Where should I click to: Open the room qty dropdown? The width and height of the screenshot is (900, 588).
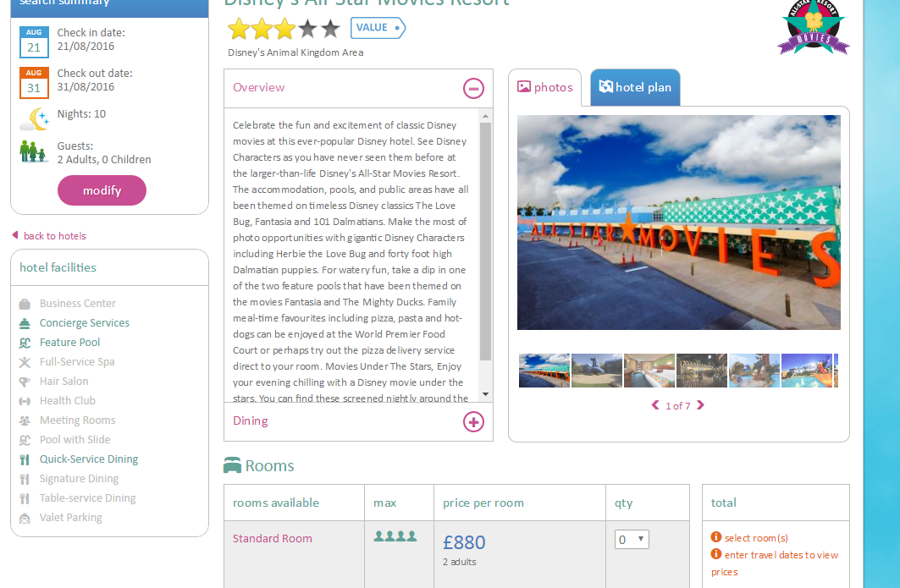tap(632, 539)
